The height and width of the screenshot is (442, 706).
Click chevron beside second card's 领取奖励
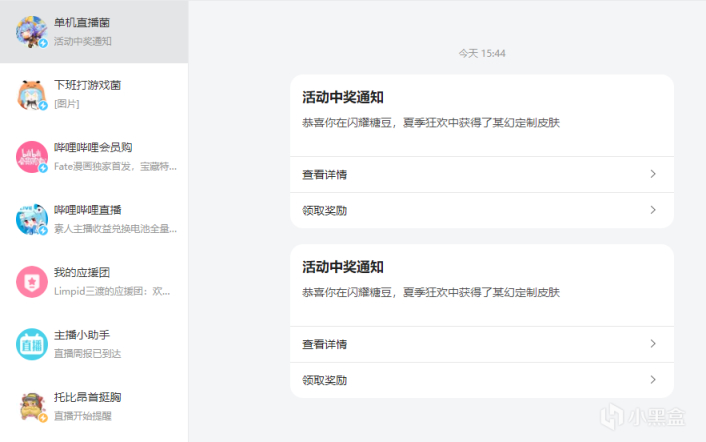[x=653, y=380]
